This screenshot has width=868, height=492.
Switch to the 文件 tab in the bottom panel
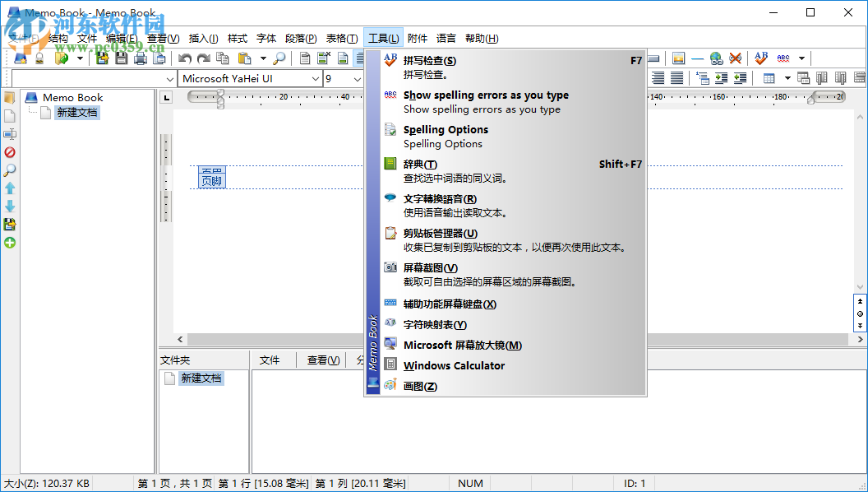pos(271,360)
